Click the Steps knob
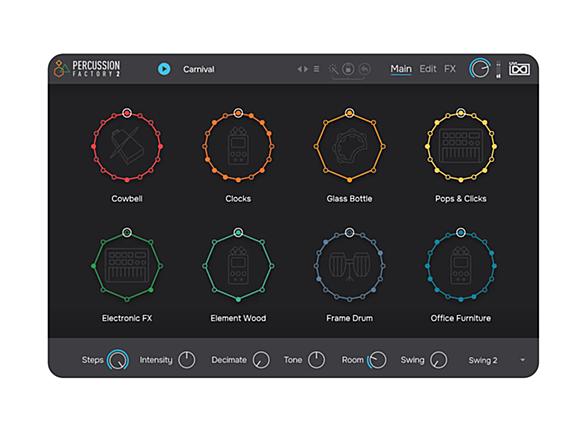The height and width of the screenshot is (440, 586). coord(118,360)
